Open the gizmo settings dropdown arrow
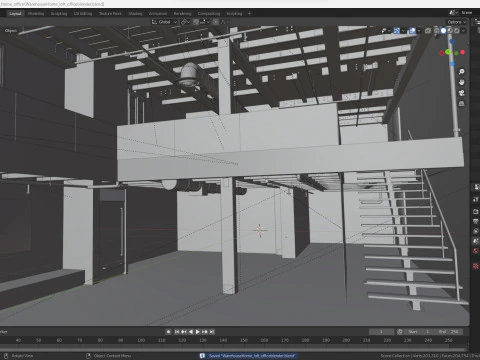480x360 pixels. [403, 31]
